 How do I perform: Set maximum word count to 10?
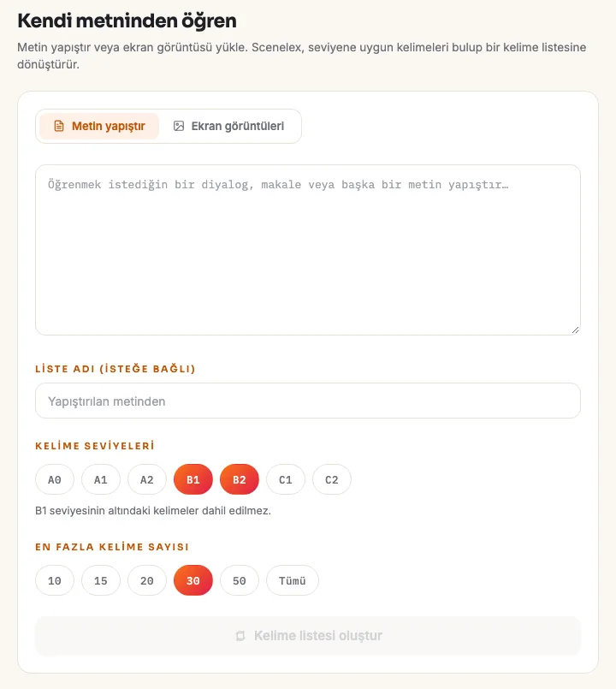(x=55, y=580)
